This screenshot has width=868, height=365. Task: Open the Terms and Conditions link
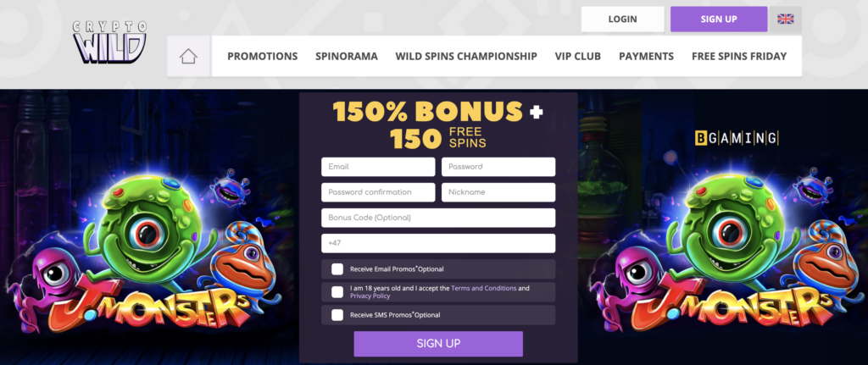pyautogui.click(x=484, y=288)
